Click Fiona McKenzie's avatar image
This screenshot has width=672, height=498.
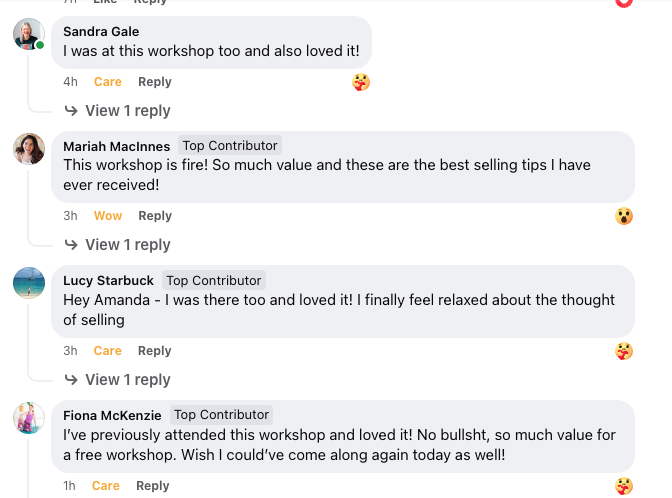28,417
